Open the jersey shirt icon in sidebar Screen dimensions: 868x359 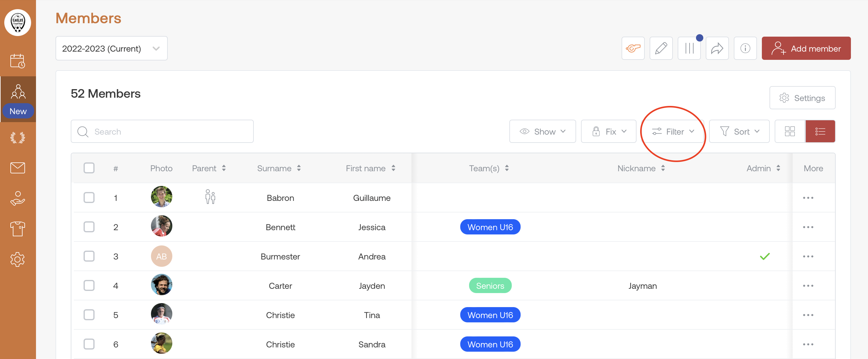17,229
